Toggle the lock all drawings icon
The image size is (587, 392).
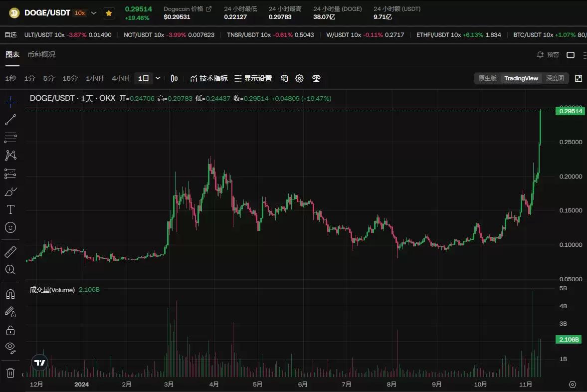(10, 330)
